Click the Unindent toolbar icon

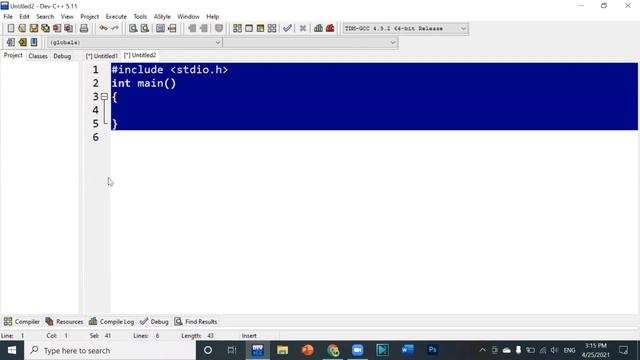click(203, 28)
